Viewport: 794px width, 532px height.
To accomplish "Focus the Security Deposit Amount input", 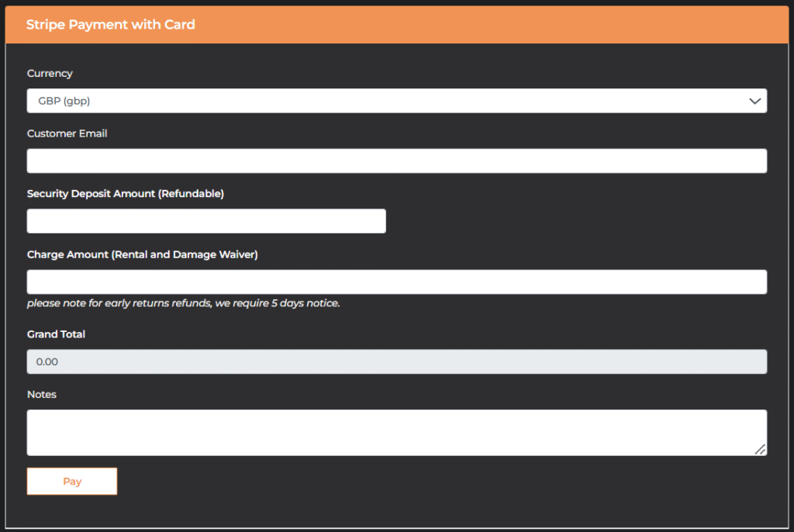I will [x=206, y=221].
